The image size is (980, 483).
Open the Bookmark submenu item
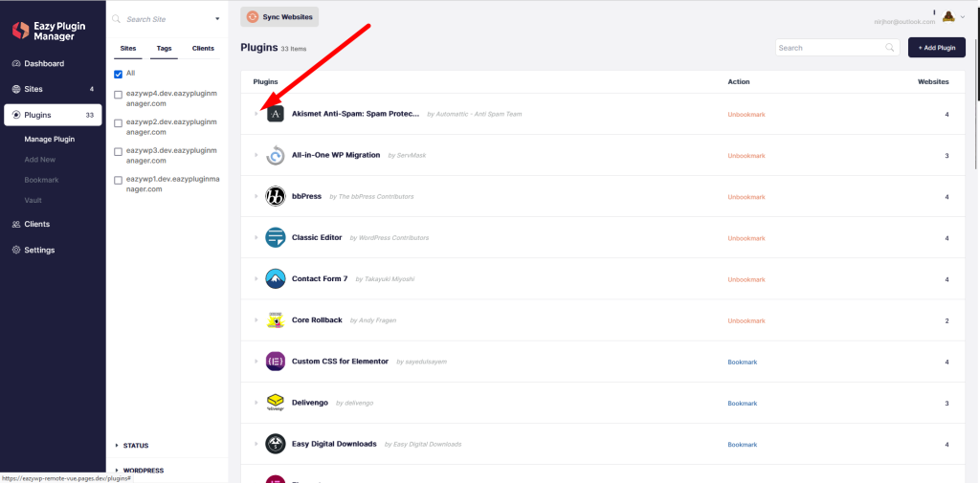click(41, 180)
